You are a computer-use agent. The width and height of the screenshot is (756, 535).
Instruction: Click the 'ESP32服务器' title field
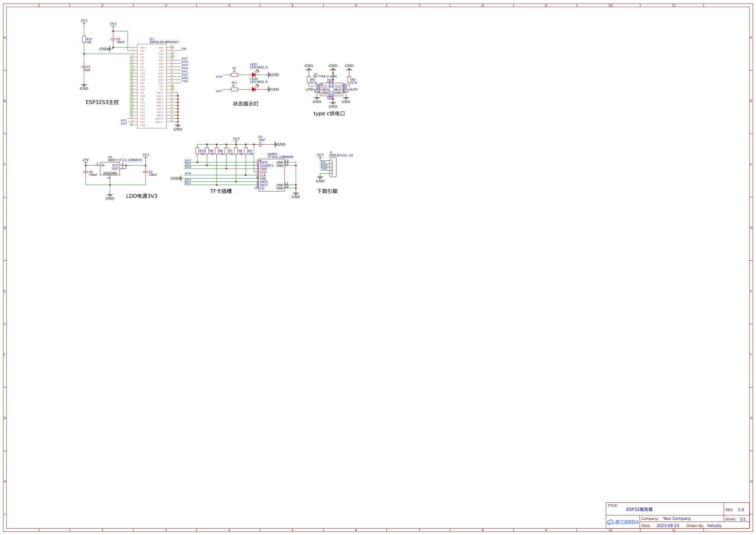pyautogui.click(x=639, y=509)
